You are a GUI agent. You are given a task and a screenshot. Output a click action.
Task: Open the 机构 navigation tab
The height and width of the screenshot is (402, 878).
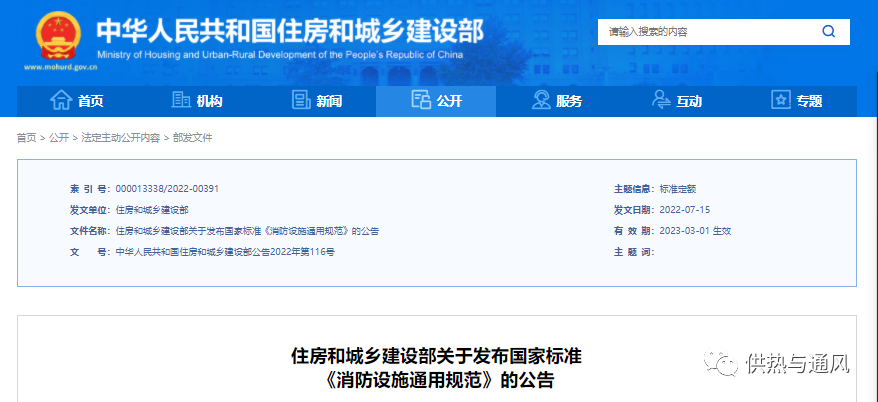coord(197,101)
